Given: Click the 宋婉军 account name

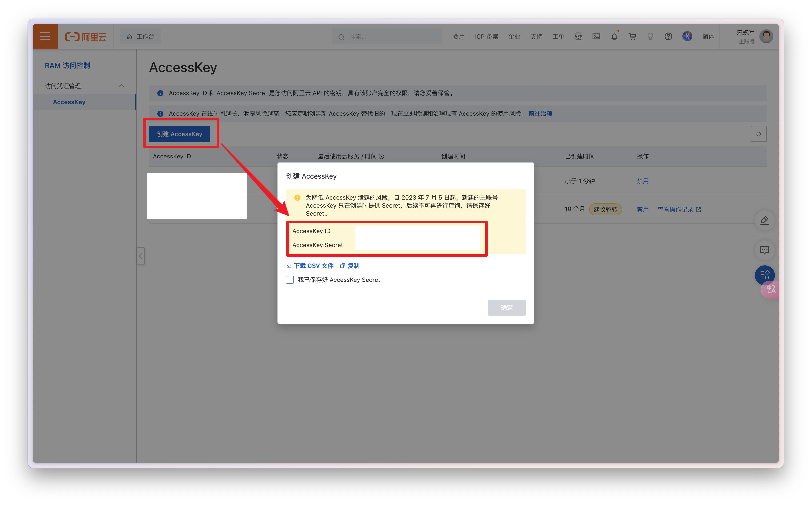Looking at the screenshot, I should (x=745, y=32).
